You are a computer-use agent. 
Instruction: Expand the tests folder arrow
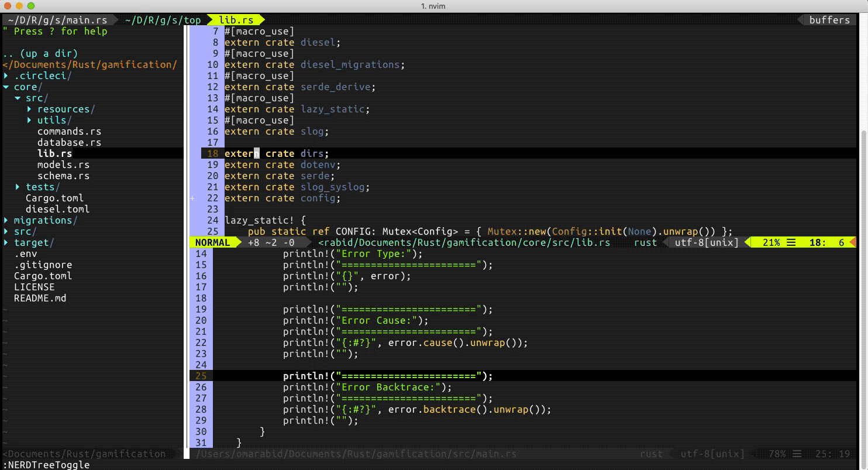point(18,187)
